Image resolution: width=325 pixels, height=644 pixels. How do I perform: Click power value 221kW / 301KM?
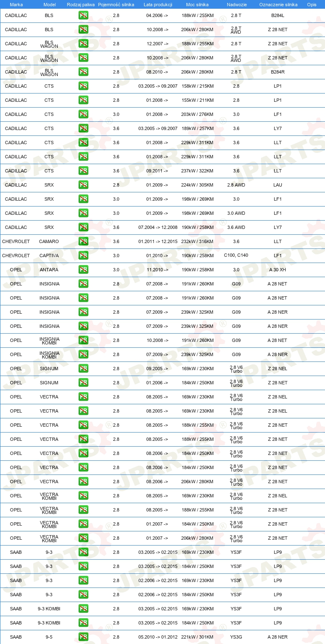(x=197, y=637)
